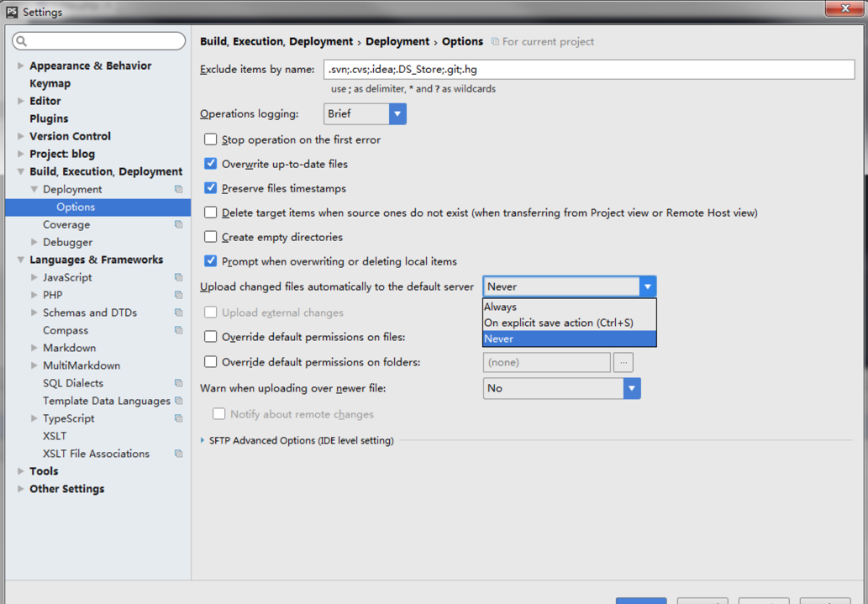This screenshot has height=604, width=868.
Task: Click the Notify about remote changes checkbox
Action: 218,414
